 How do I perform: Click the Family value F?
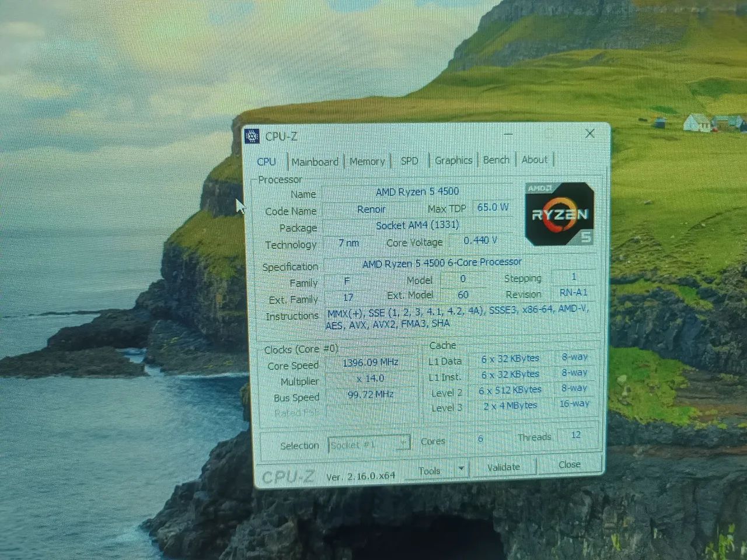pos(347,281)
